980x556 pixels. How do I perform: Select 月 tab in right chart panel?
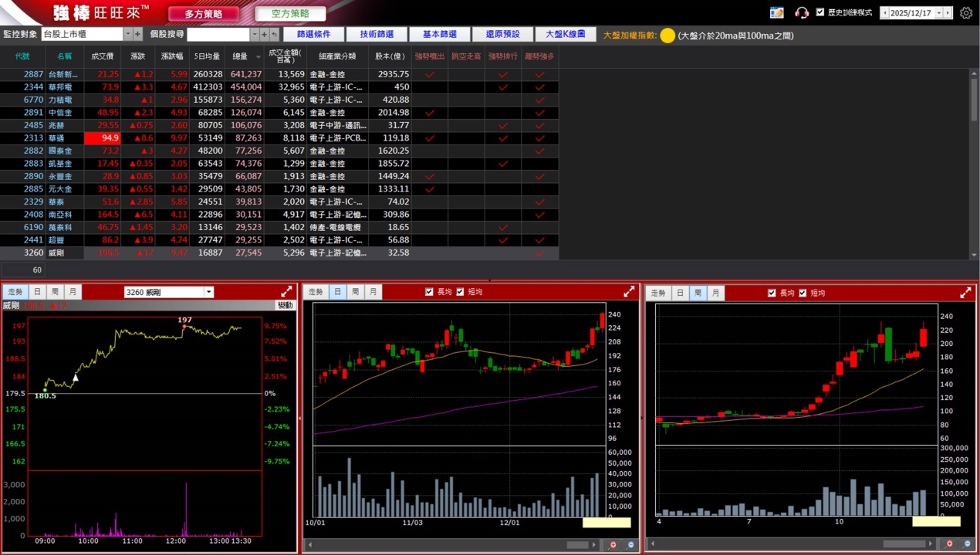715,293
